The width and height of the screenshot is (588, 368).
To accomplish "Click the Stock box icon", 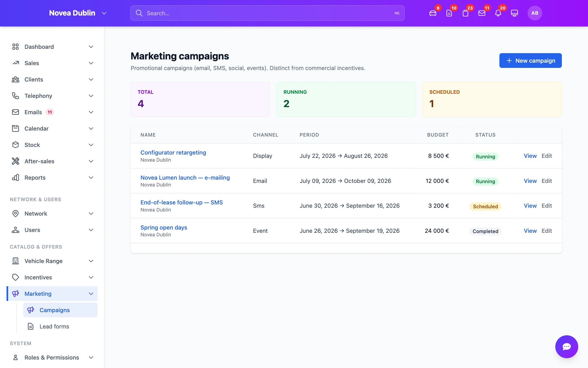I will (x=16, y=145).
